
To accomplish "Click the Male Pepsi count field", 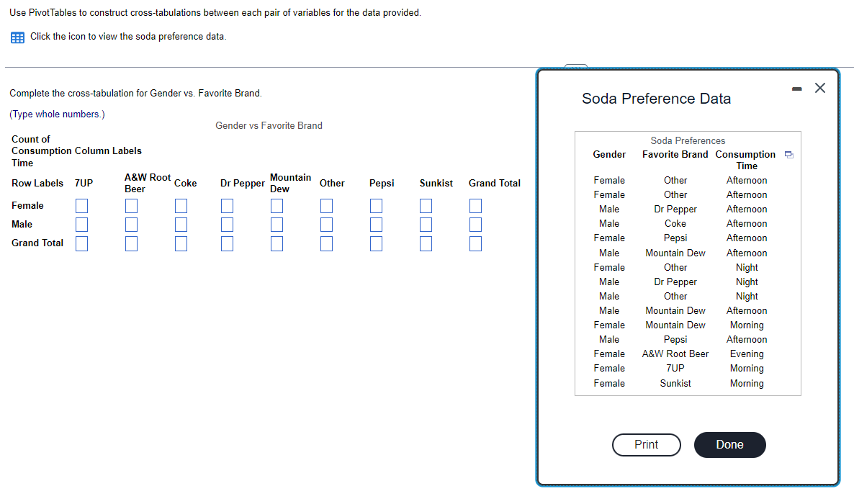I will coord(375,225).
